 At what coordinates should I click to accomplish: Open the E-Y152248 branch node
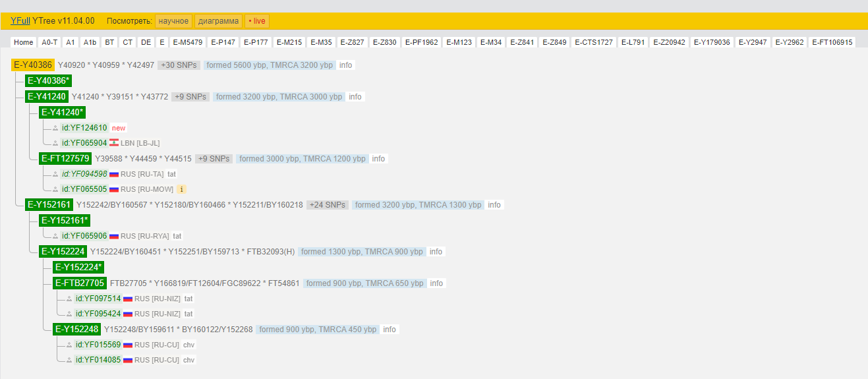click(76, 329)
